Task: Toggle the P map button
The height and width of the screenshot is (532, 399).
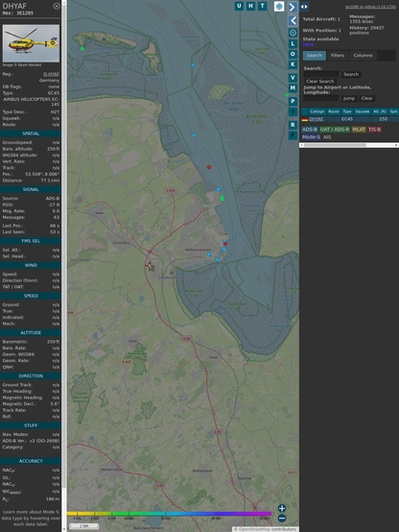Action: 293,101
